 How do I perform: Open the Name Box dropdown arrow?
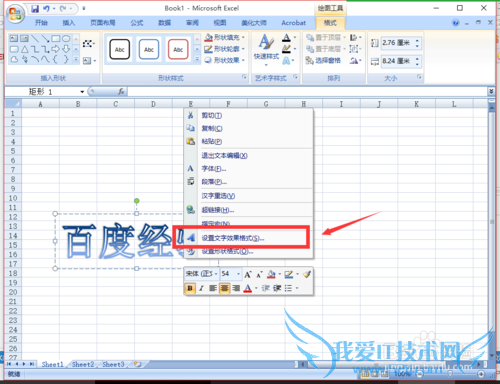click(82, 92)
